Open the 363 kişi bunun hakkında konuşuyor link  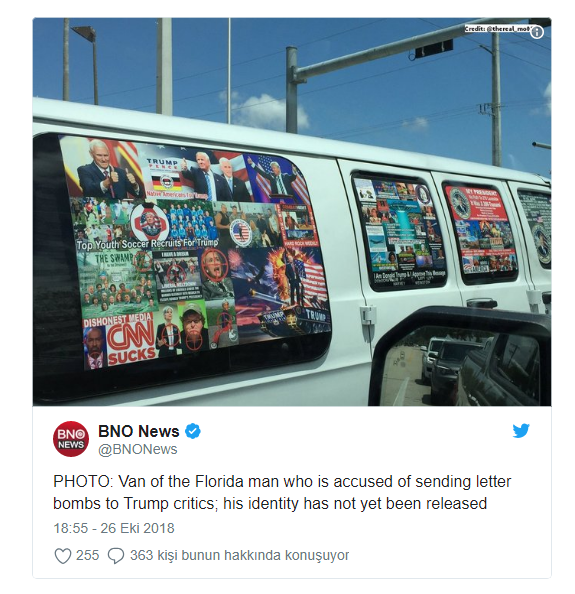pos(239,555)
